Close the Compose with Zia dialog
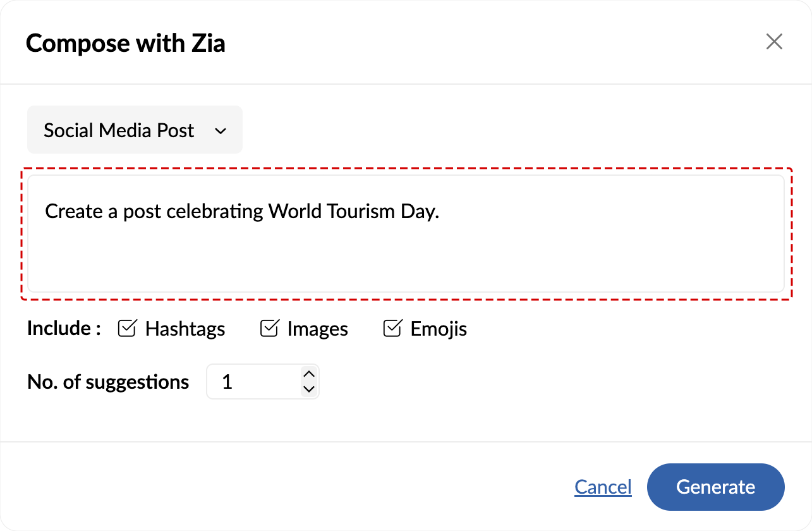Viewport: 812px width, 531px height. point(774,42)
